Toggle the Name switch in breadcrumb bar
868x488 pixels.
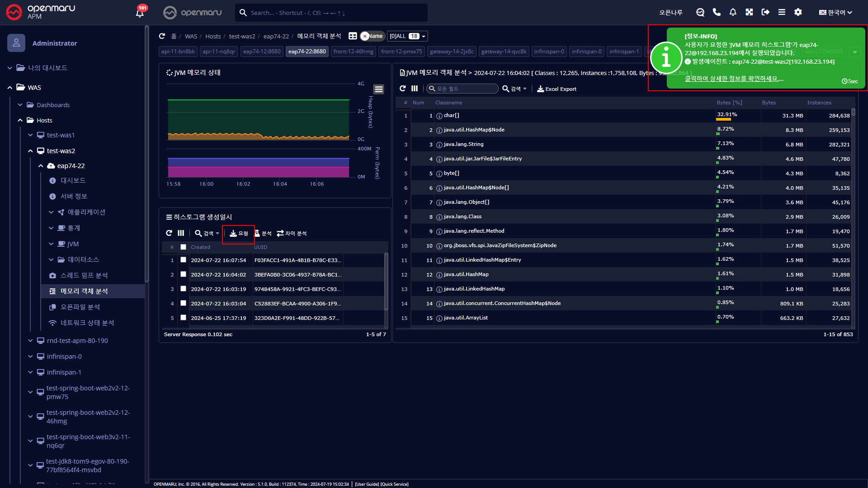372,36
